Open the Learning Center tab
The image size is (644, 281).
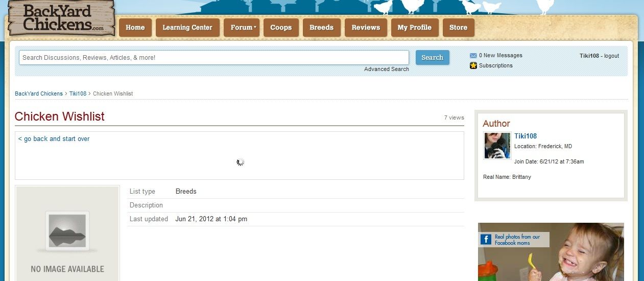click(187, 28)
